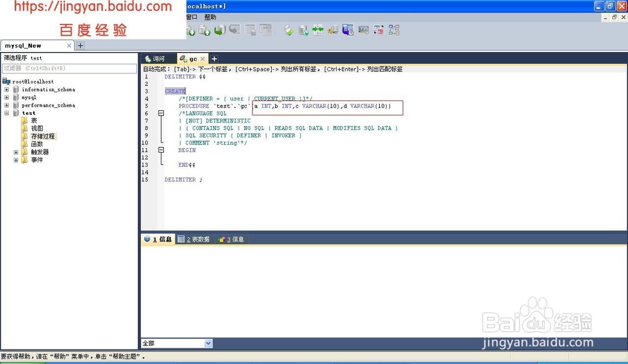Expand the 触发器 tree node

point(15,151)
